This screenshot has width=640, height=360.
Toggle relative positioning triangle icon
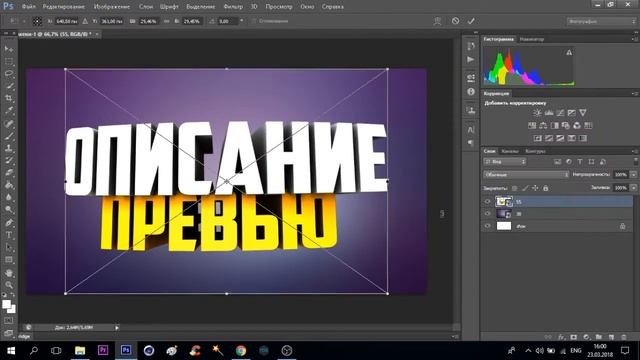(x=85, y=21)
